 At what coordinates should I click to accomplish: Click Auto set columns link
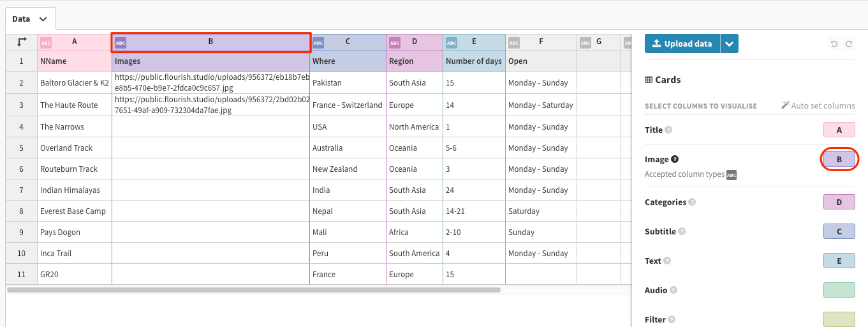tap(818, 106)
